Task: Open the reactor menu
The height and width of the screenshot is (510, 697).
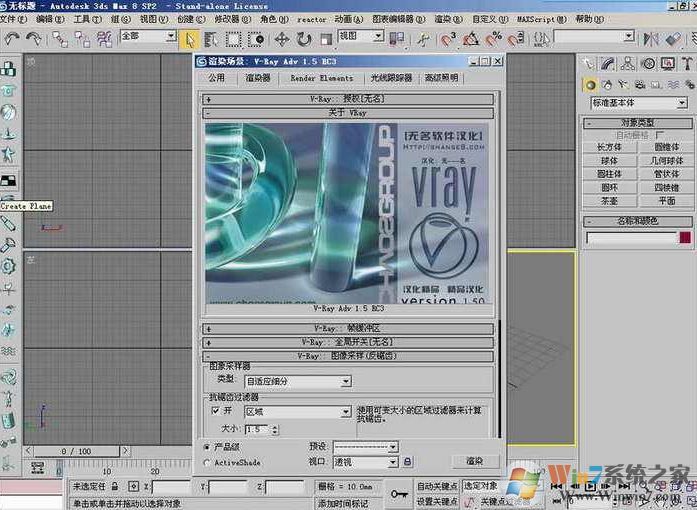Action: click(312, 20)
